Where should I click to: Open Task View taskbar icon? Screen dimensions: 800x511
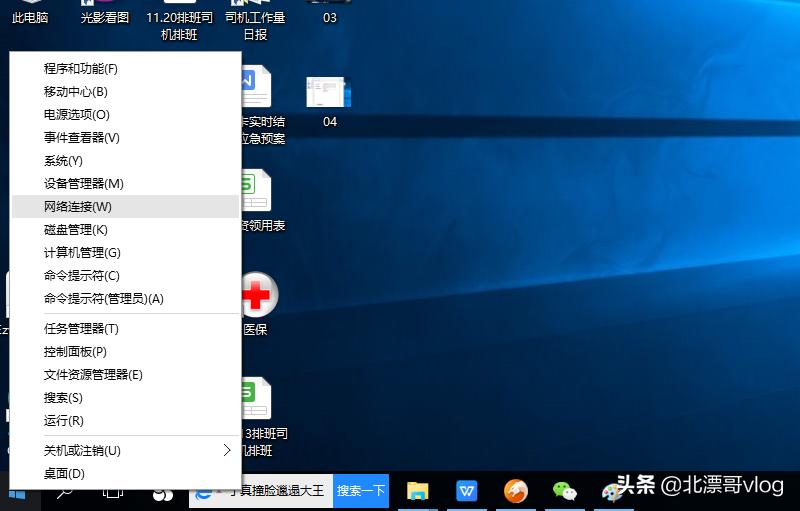coord(113,493)
